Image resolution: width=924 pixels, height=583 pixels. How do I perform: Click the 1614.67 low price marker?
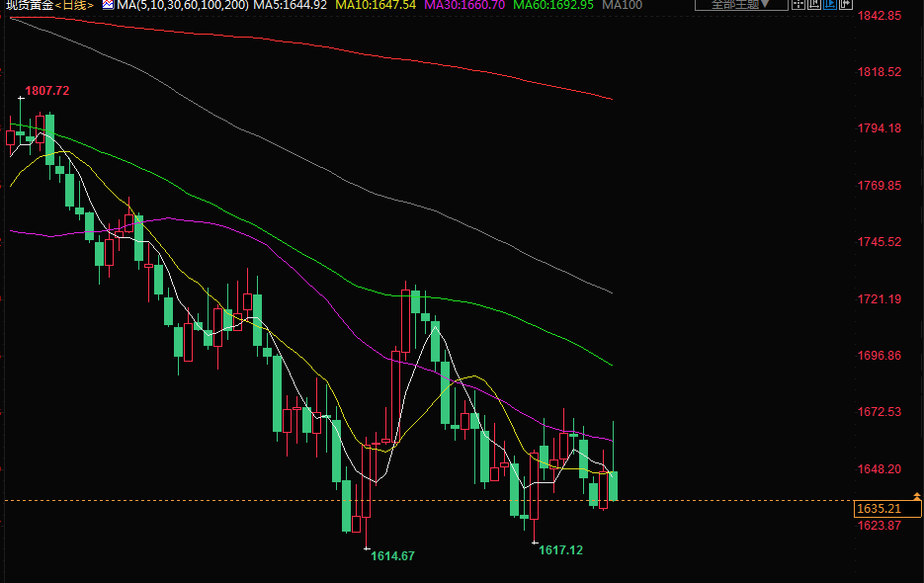click(392, 556)
